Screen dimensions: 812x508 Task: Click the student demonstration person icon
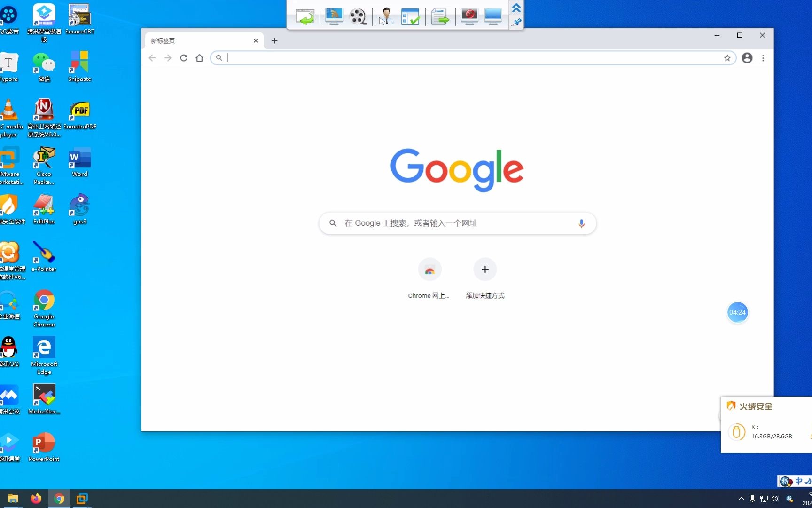[x=386, y=16]
